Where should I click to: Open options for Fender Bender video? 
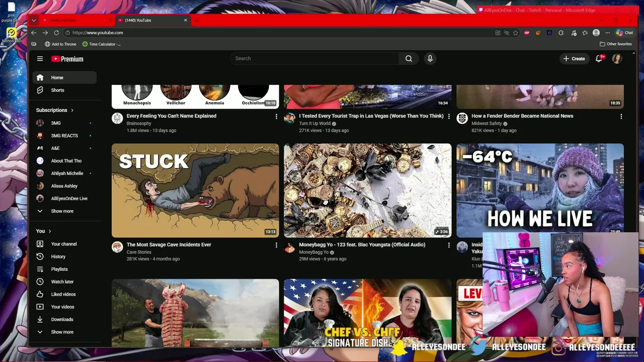pyautogui.click(x=621, y=116)
